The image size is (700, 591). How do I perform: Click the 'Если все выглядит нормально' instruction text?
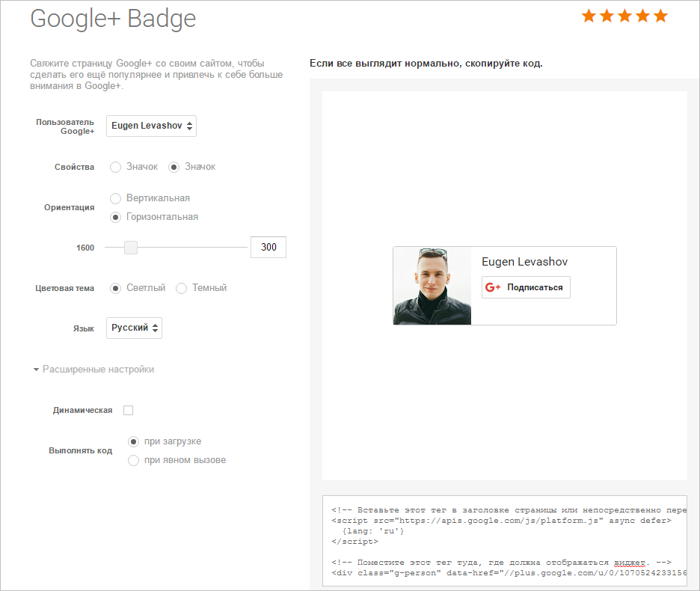tap(426, 64)
